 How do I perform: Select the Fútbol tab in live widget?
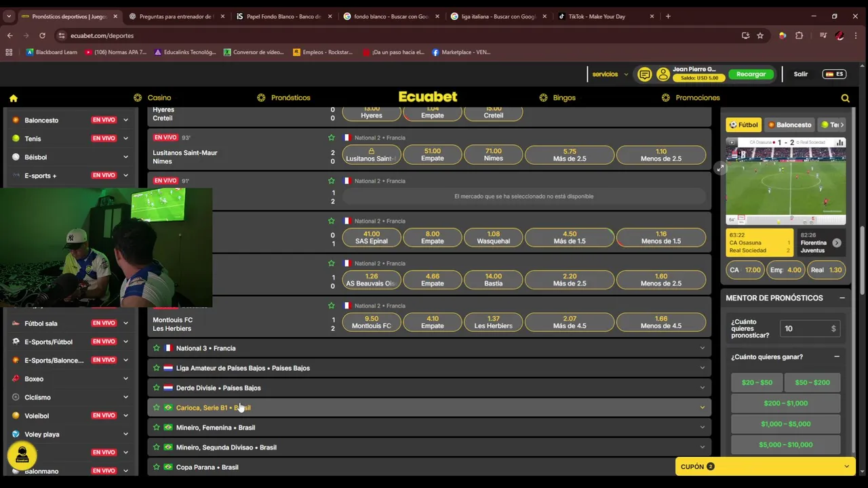744,125
